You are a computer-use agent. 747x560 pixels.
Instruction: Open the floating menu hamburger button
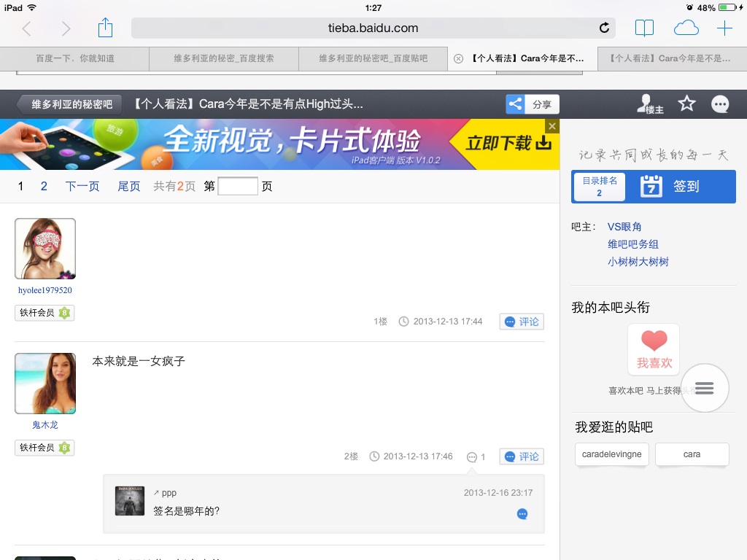click(705, 388)
